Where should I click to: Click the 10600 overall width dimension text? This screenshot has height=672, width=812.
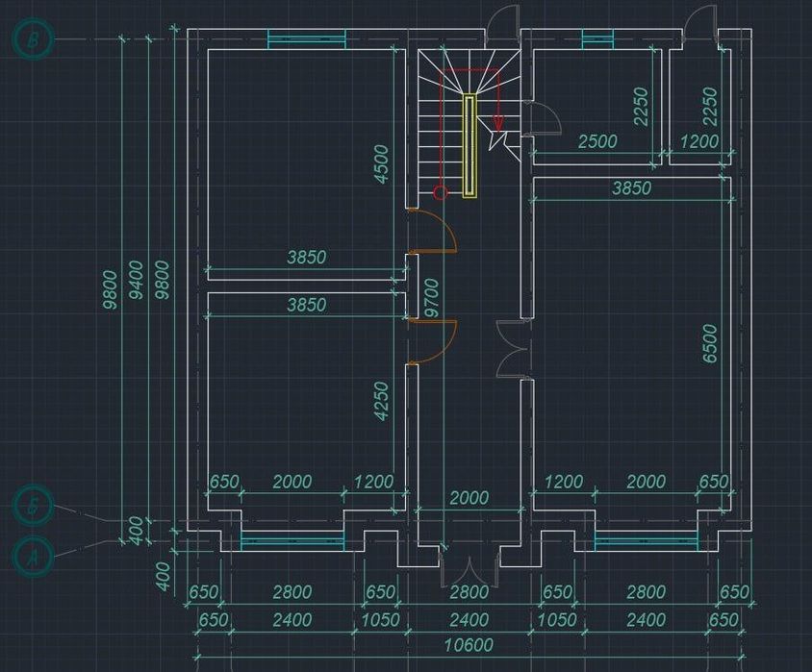tap(469, 645)
